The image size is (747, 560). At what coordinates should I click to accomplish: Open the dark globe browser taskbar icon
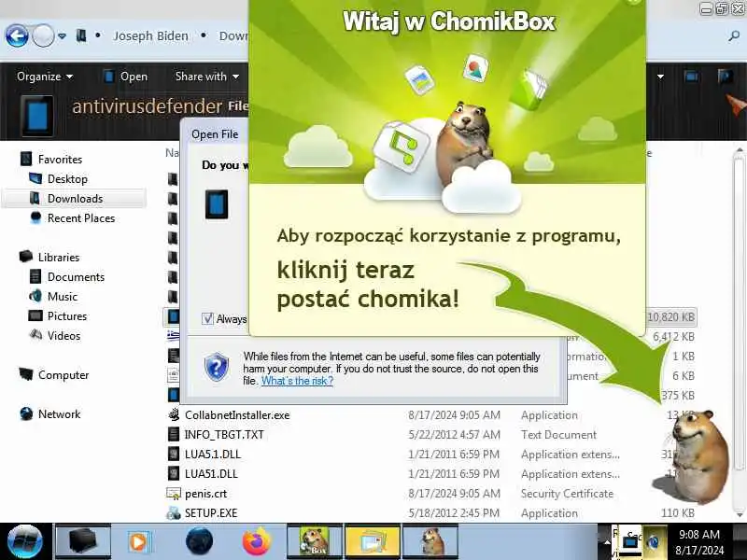point(199,542)
